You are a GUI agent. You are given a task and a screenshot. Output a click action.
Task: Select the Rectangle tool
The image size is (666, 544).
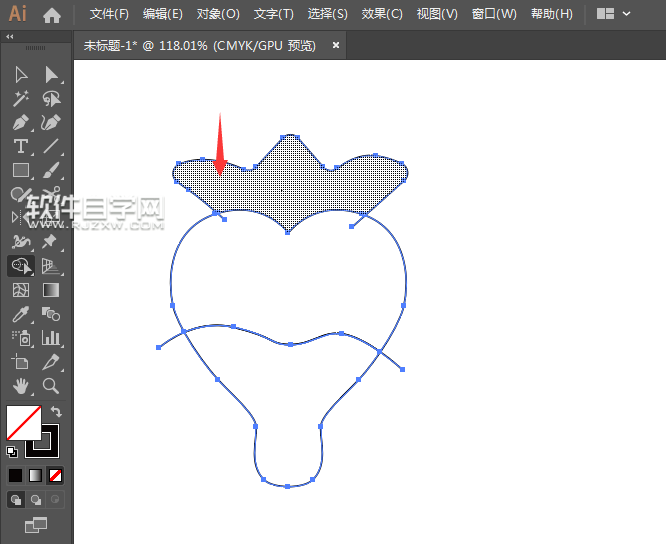[21, 170]
